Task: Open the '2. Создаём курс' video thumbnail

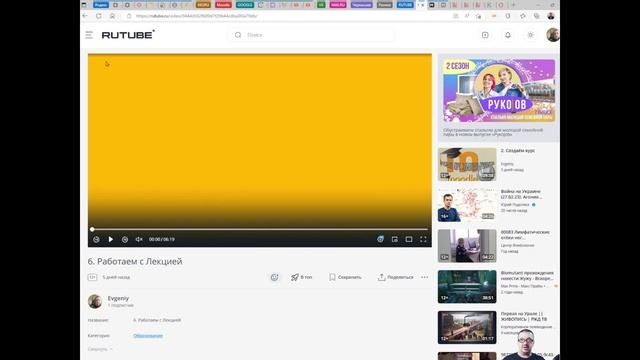Action: [x=467, y=164]
